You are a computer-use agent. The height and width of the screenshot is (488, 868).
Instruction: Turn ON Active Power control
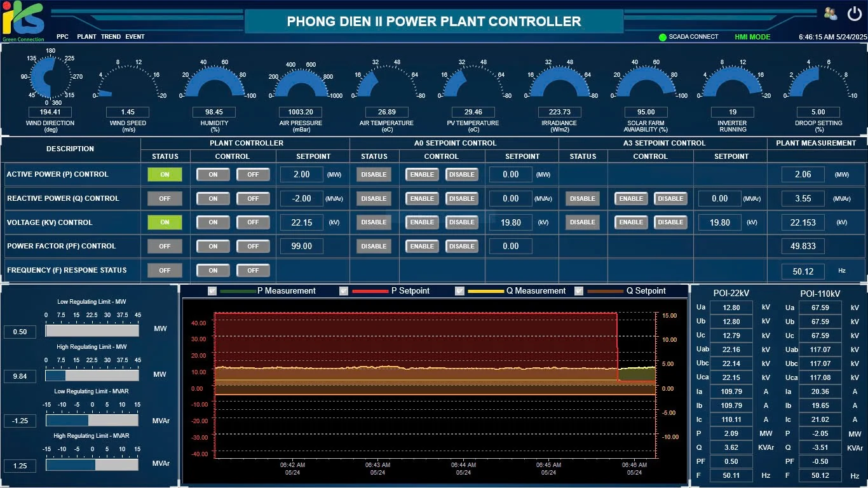tap(213, 175)
